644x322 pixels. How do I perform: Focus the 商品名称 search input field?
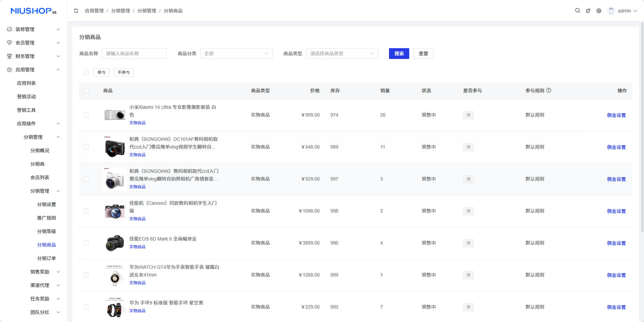click(134, 54)
